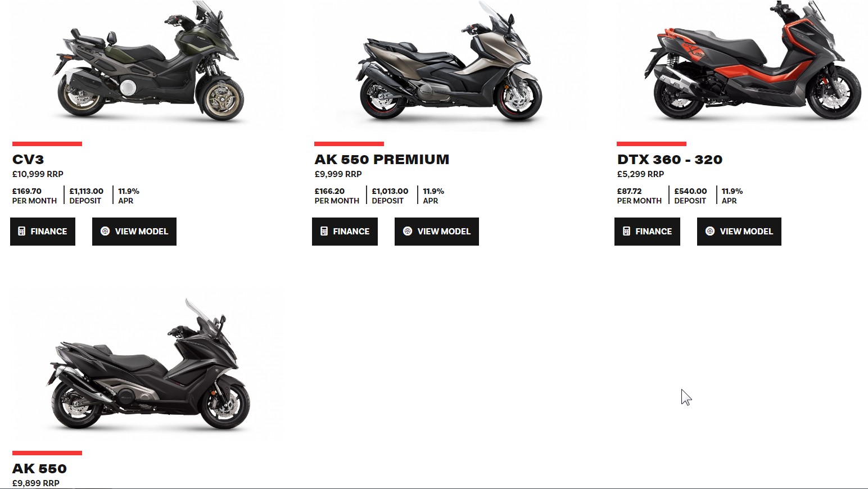View Model page for AK 550 Premium
868x489 pixels.
(437, 232)
